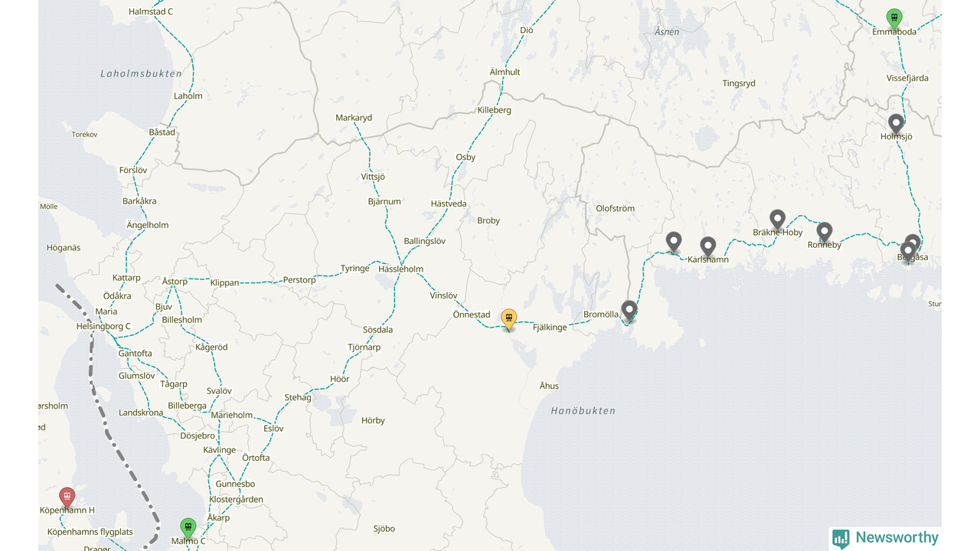Select the gray pin at Ronneby
The image size is (980, 551).
click(824, 231)
